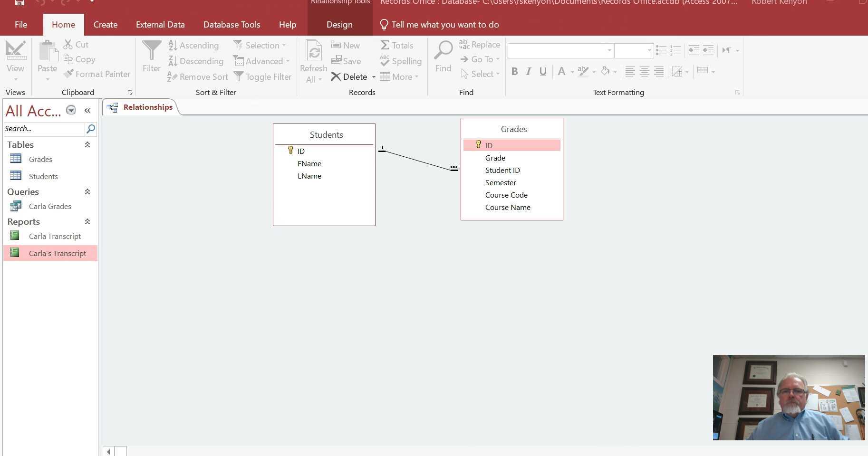
Task: Toggle Italic text formatting
Action: [x=529, y=72]
